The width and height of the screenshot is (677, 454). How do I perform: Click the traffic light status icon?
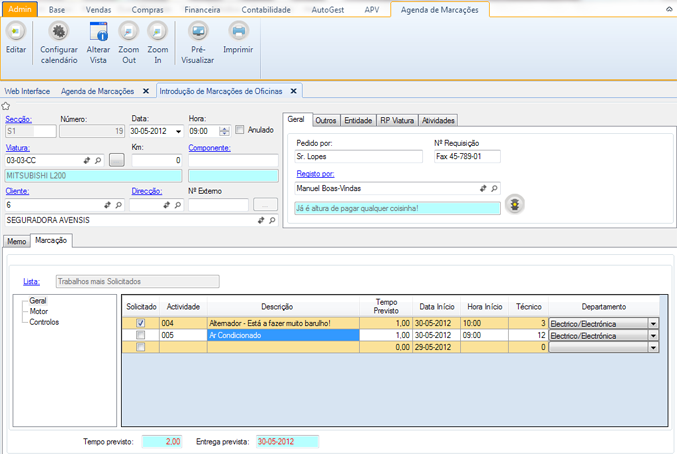[x=516, y=205]
